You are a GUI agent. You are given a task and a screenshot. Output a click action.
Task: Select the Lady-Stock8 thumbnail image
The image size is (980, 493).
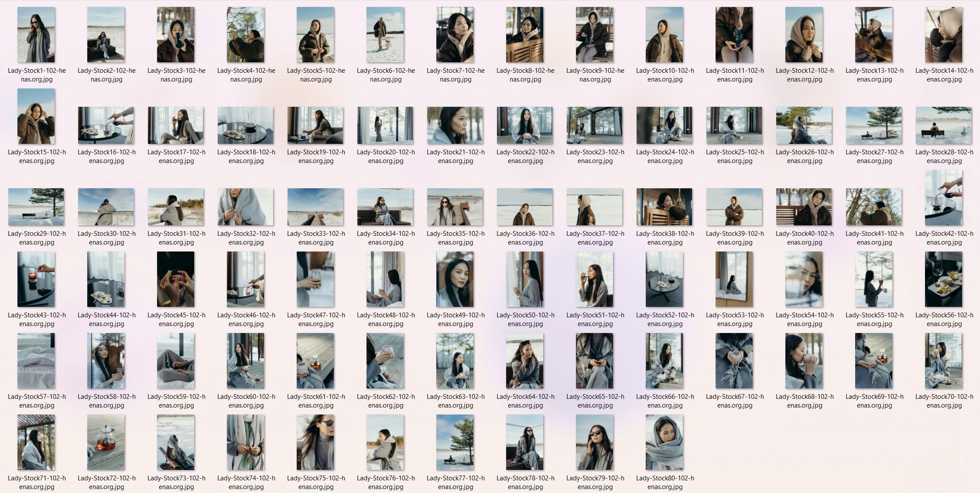click(x=525, y=34)
